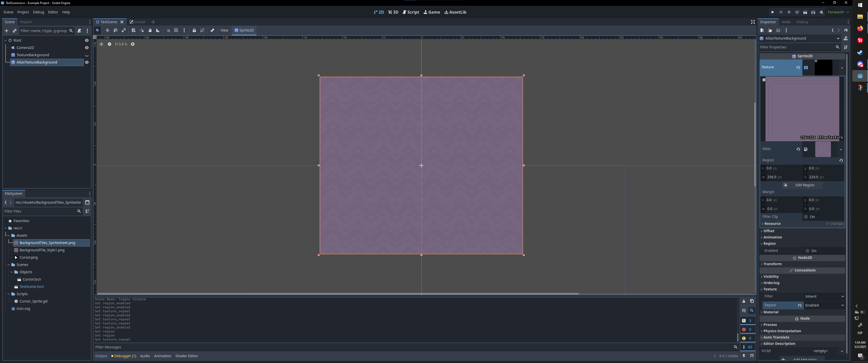This screenshot has height=363, width=868.
Task: Select the Camera2D node in scene tree
Action: (x=25, y=48)
